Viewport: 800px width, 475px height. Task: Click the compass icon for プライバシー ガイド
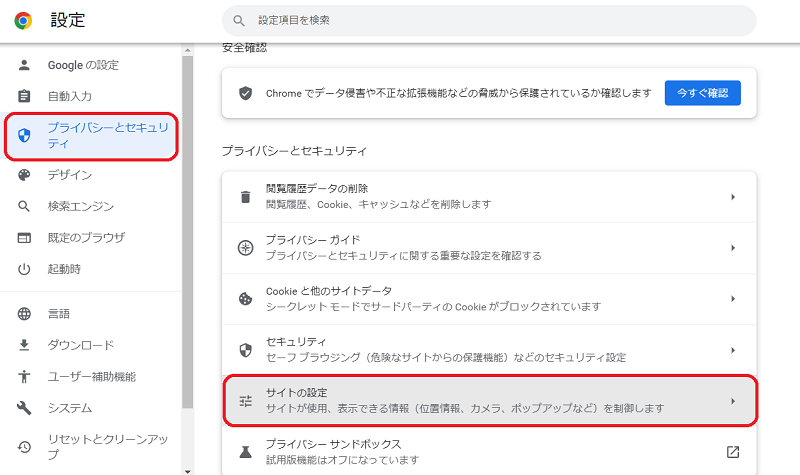pyautogui.click(x=245, y=247)
